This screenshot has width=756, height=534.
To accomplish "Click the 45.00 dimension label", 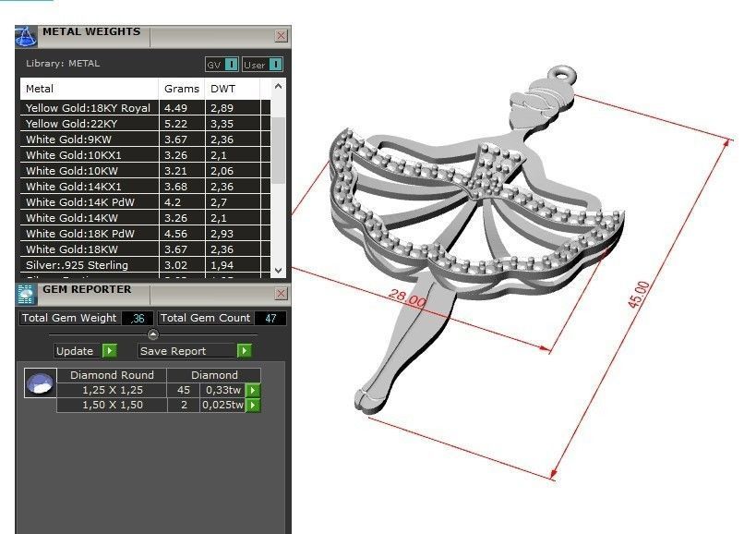I will pos(639,295).
